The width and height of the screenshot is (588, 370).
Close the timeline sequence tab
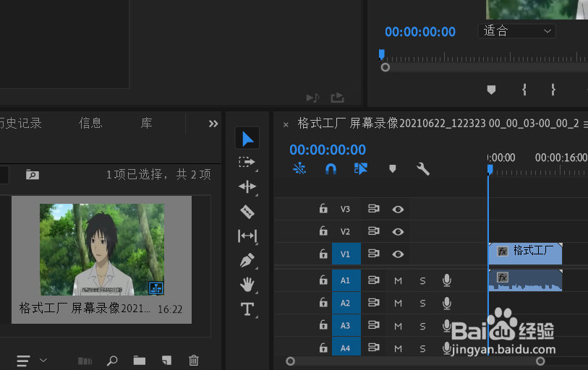pos(286,124)
